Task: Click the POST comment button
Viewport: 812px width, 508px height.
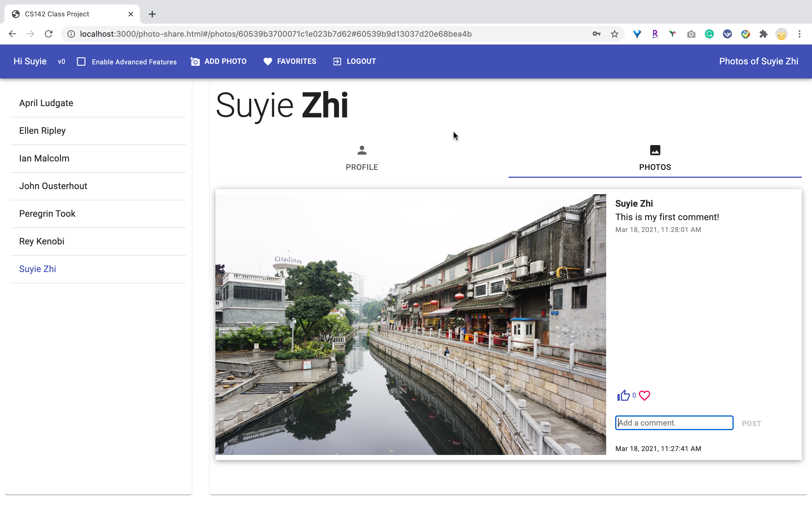Action: click(x=751, y=423)
